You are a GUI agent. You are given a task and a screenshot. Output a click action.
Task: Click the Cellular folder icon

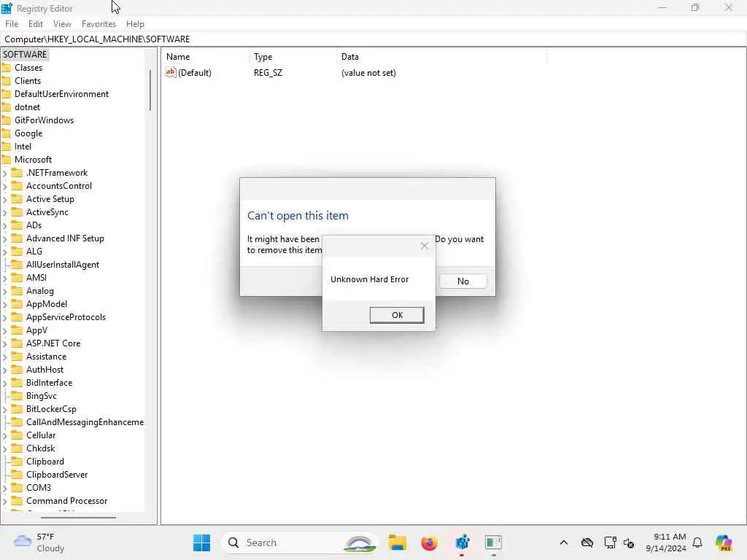click(17, 435)
